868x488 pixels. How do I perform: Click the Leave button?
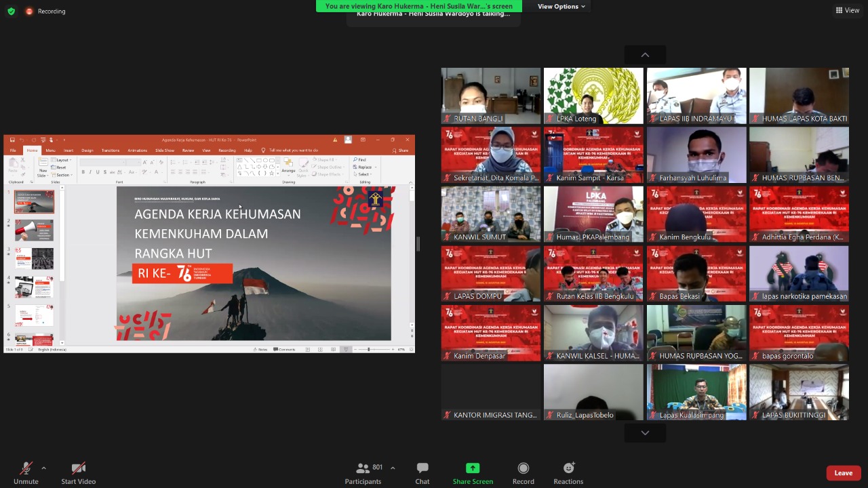pyautogui.click(x=843, y=472)
